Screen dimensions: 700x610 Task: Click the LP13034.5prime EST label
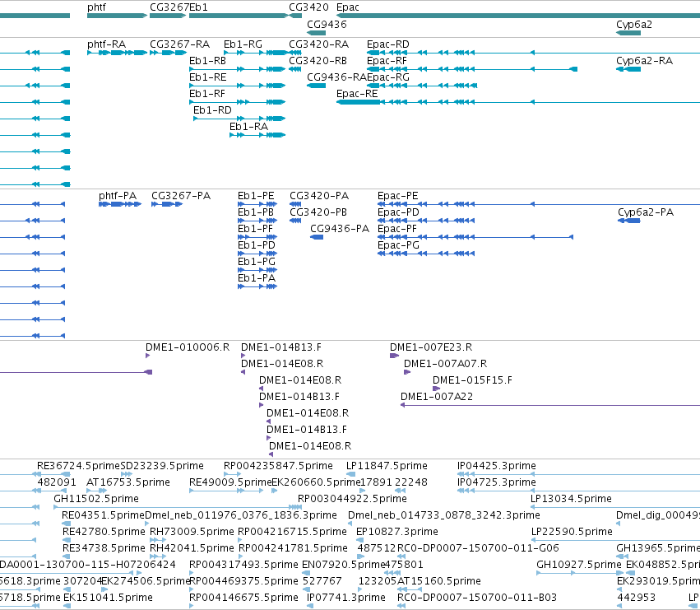pyautogui.click(x=571, y=499)
